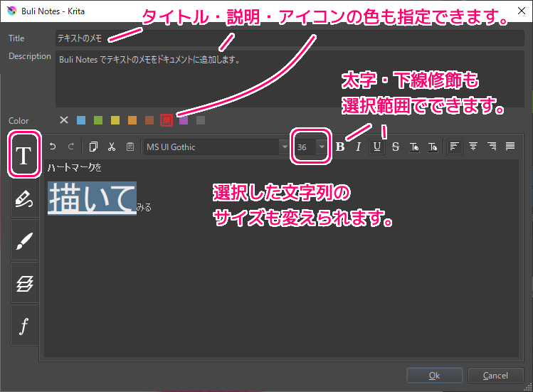533x392 pixels.
Task: Click the Description text area
Action: pyautogui.click(x=290, y=79)
